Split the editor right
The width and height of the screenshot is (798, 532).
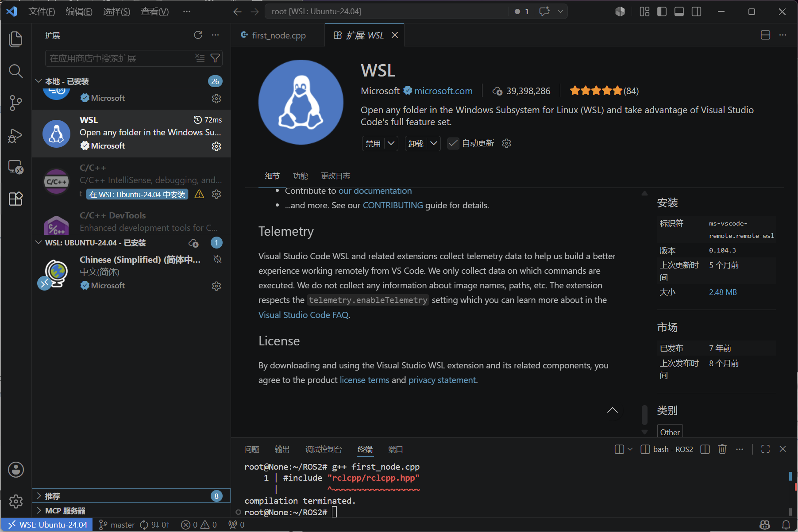(x=765, y=35)
